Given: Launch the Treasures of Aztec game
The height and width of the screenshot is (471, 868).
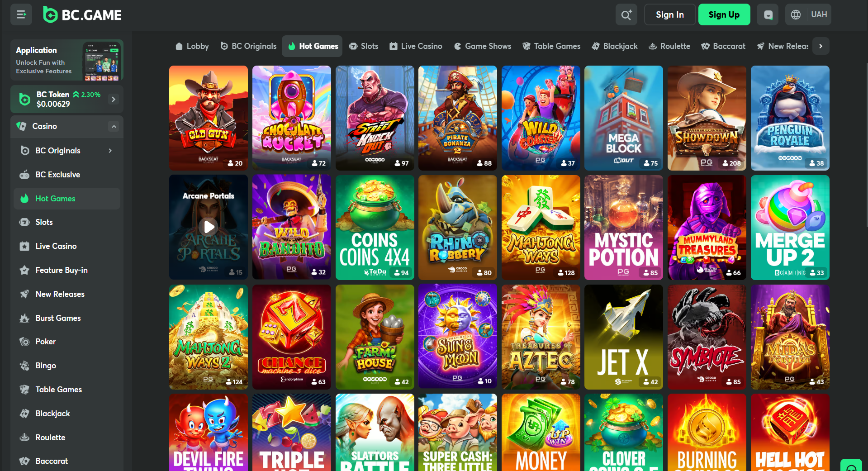Looking at the screenshot, I should pyautogui.click(x=541, y=337).
